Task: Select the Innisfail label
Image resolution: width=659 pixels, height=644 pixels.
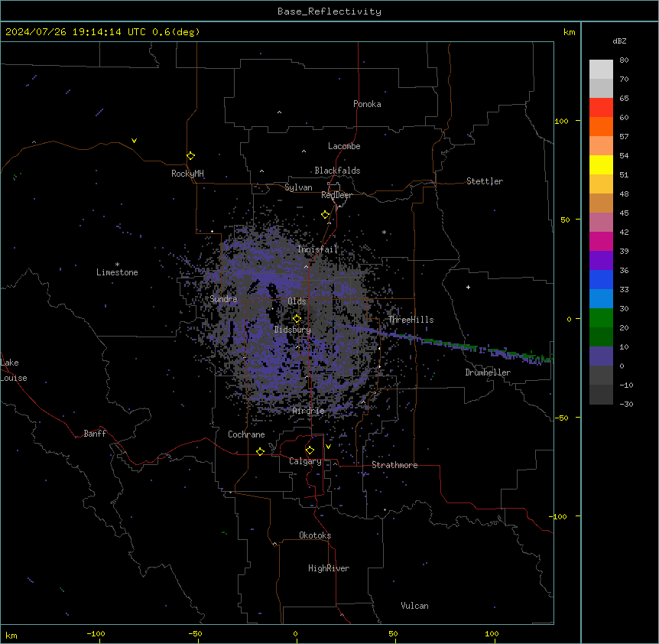Action: (318, 249)
